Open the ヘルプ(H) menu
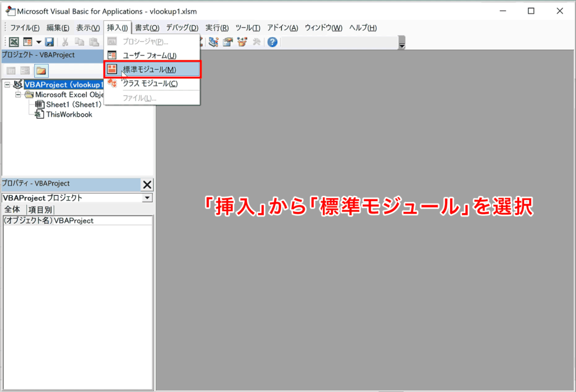 pos(363,28)
